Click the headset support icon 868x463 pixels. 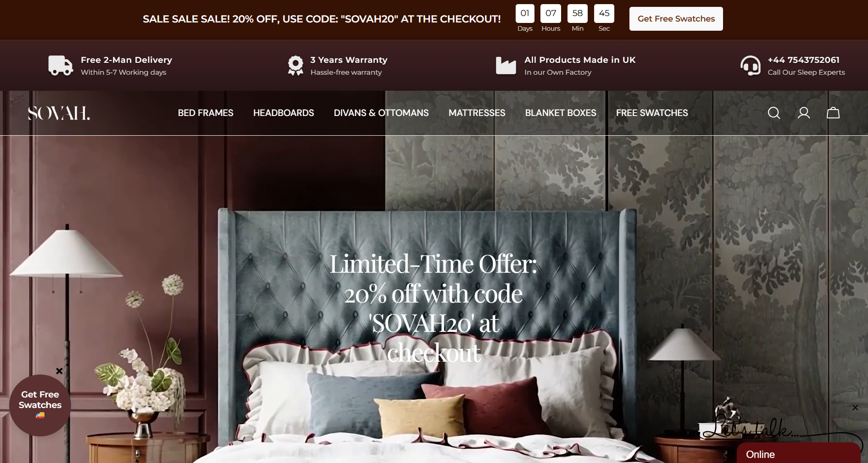coord(751,66)
